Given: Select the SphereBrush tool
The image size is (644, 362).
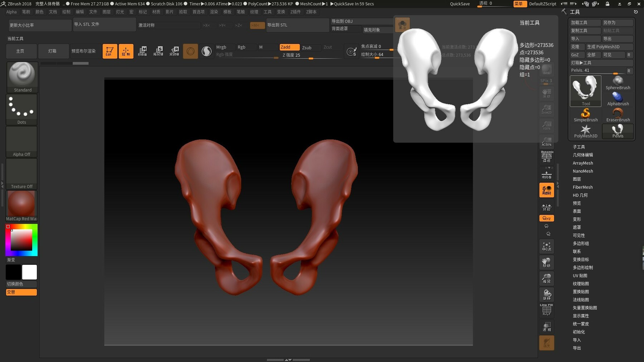Looking at the screenshot, I should coord(618,82).
